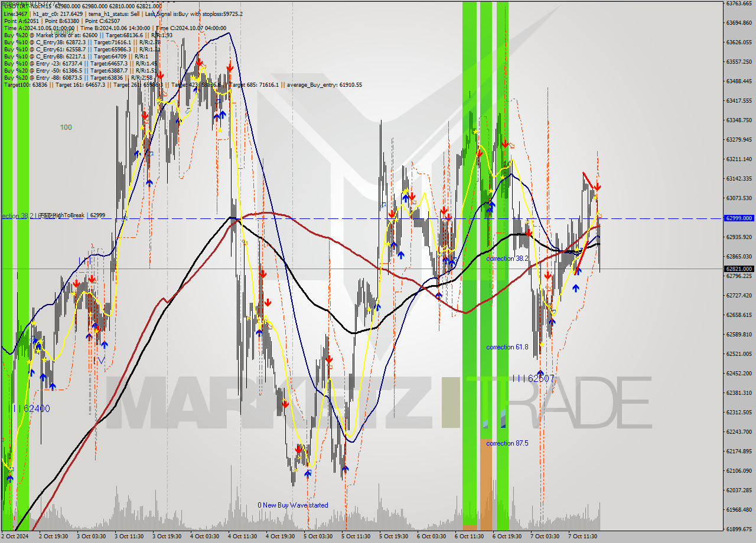This screenshot has width=756, height=543.
Task: Click the 63211.140 price axis label
Action: pos(738,159)
